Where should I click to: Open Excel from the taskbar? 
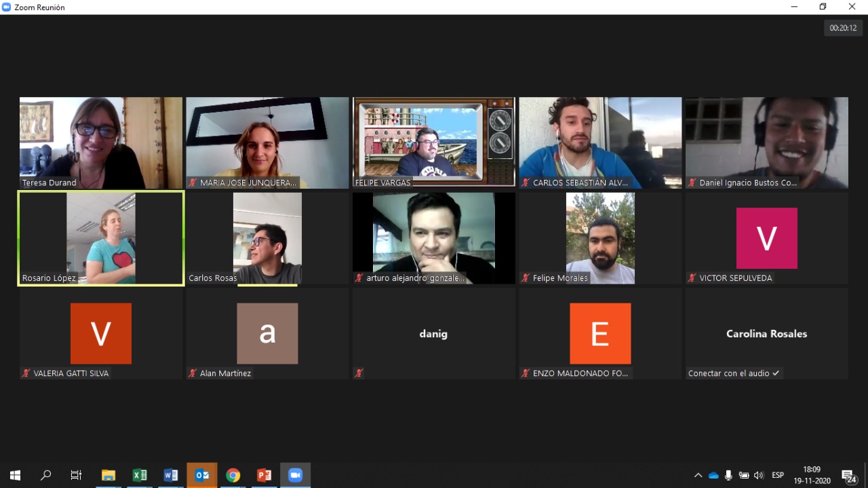click(x=140, y=475)
